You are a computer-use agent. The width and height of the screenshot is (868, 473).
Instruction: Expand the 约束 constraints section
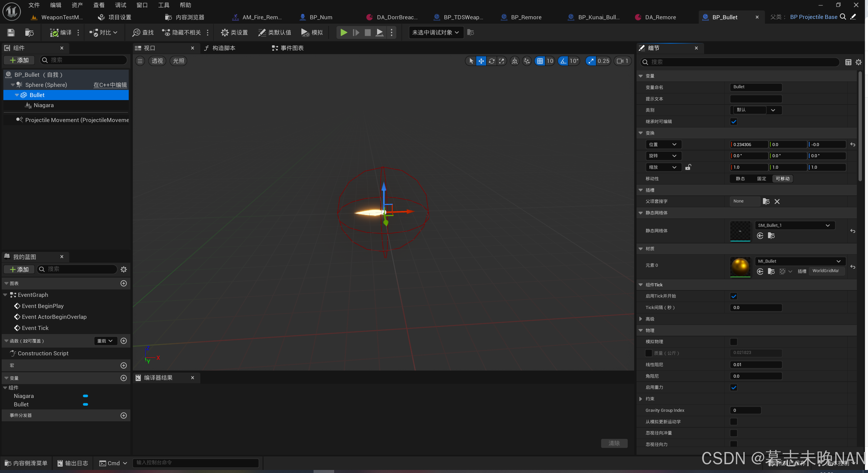(641, 399)
